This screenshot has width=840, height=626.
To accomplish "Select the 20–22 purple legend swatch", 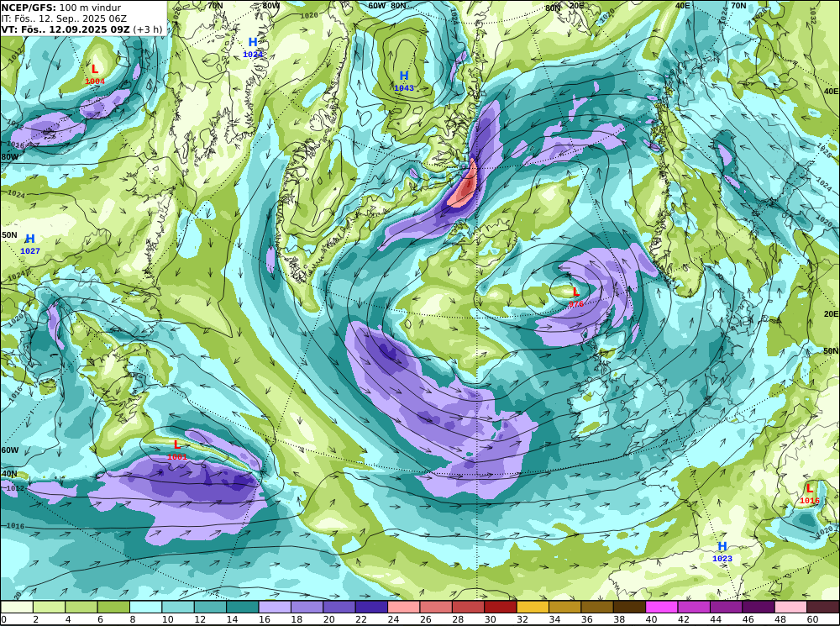I will (339, 607).
